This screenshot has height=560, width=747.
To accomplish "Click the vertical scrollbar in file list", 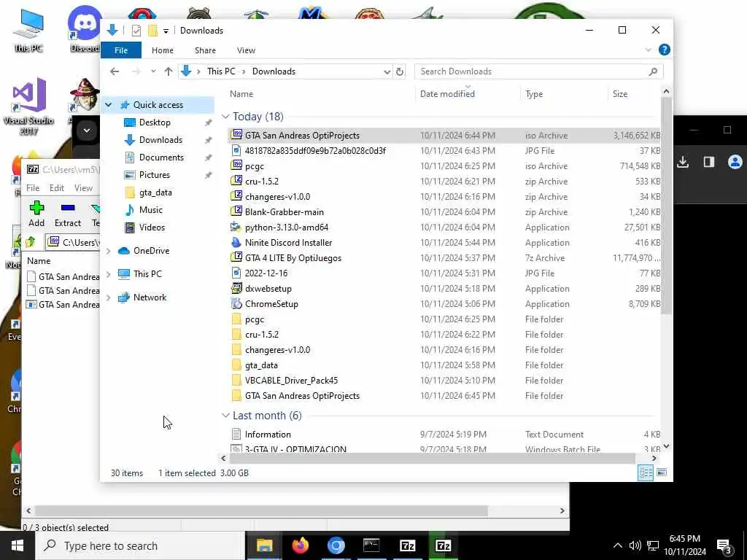I will point(666,206).
